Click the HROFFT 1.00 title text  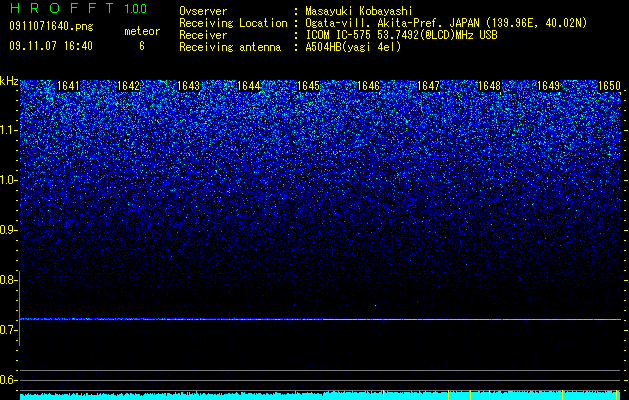coord(78,8)
